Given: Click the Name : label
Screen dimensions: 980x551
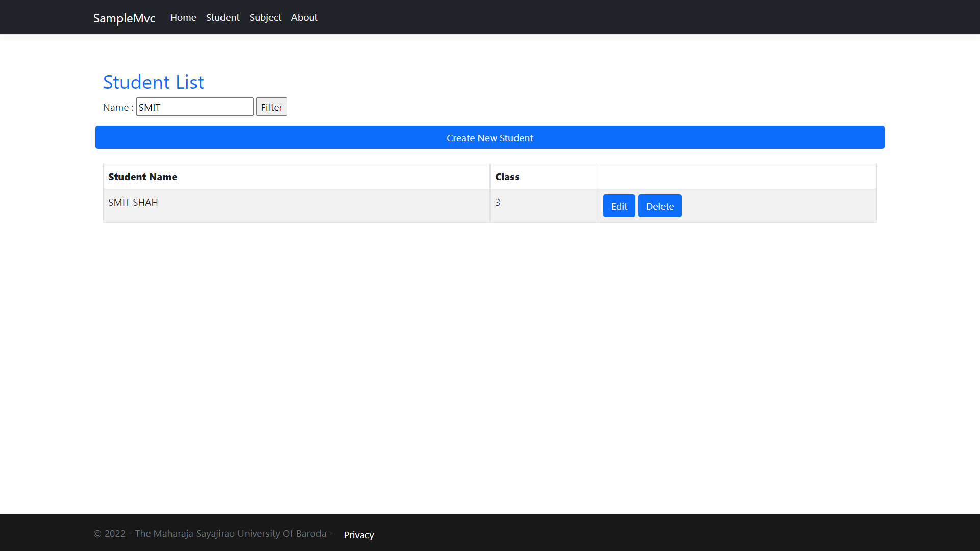Looking at the screenshot, I should tap(118, 107).
